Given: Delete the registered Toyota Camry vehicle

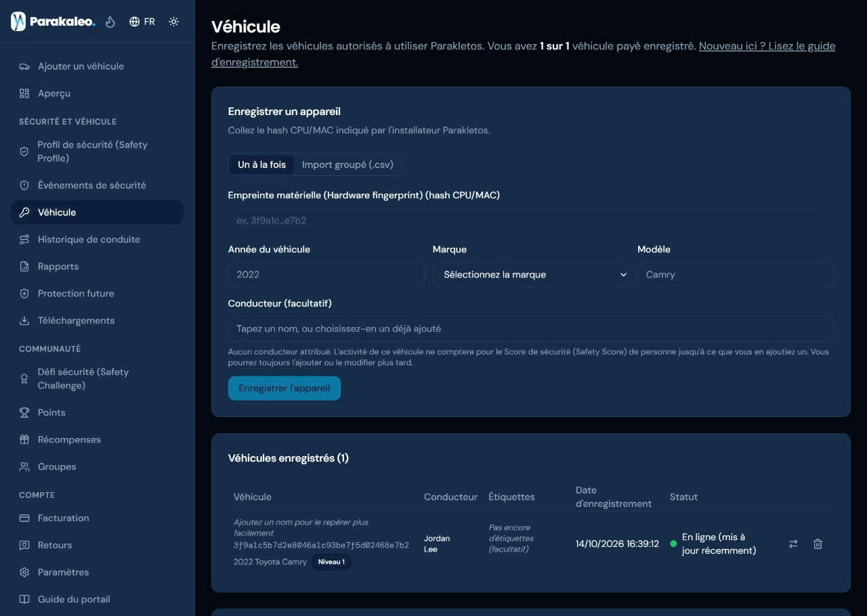Looking at the screenshot, I should pyautogui.click(x=818, y=544).
